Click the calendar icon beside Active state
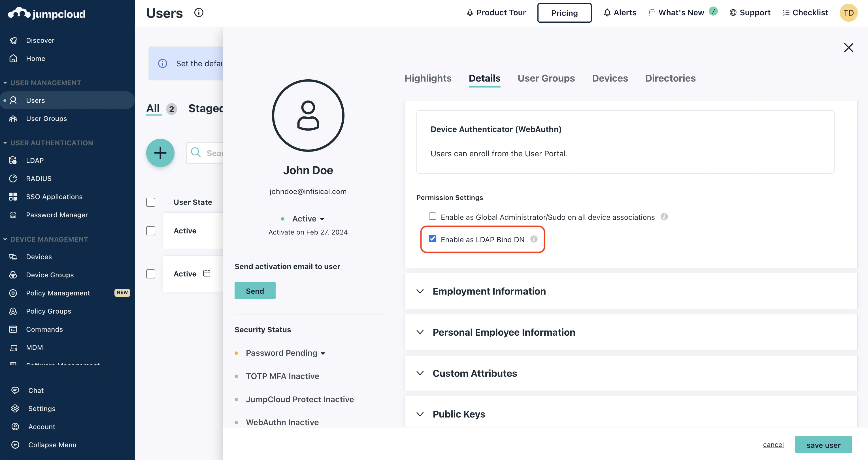 coord(207,273)
